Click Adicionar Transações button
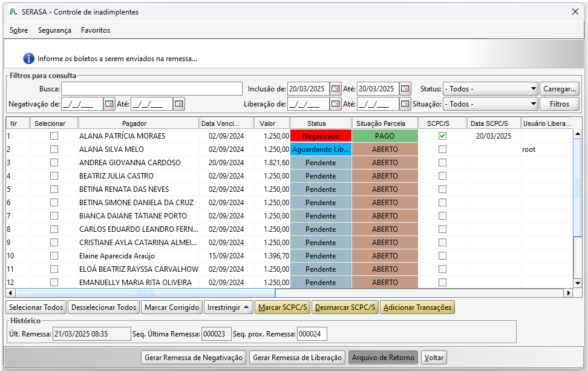 pos(417,307)
